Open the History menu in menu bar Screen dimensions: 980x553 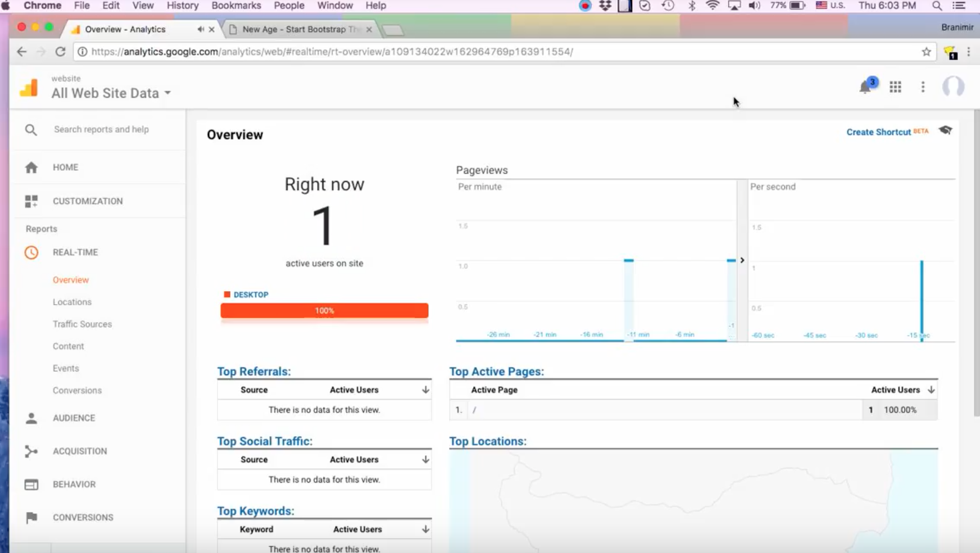[x=183, y=6]
